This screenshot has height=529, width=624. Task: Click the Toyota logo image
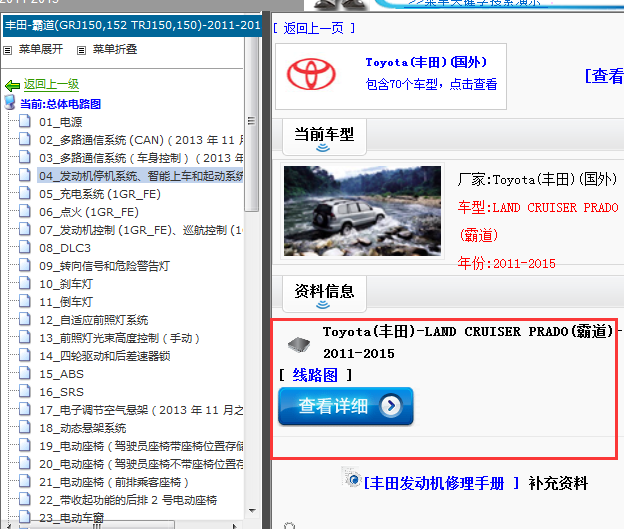click(x=311, y=74)
